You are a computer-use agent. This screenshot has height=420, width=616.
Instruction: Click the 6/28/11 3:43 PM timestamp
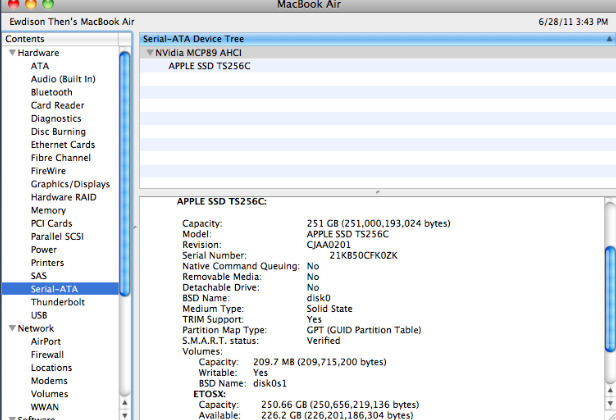[573, 22]
